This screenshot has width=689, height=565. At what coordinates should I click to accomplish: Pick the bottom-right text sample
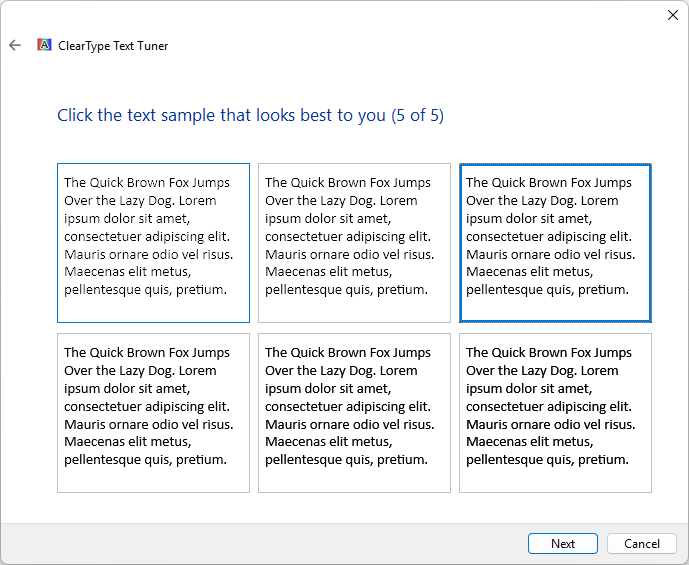point(555,413)
